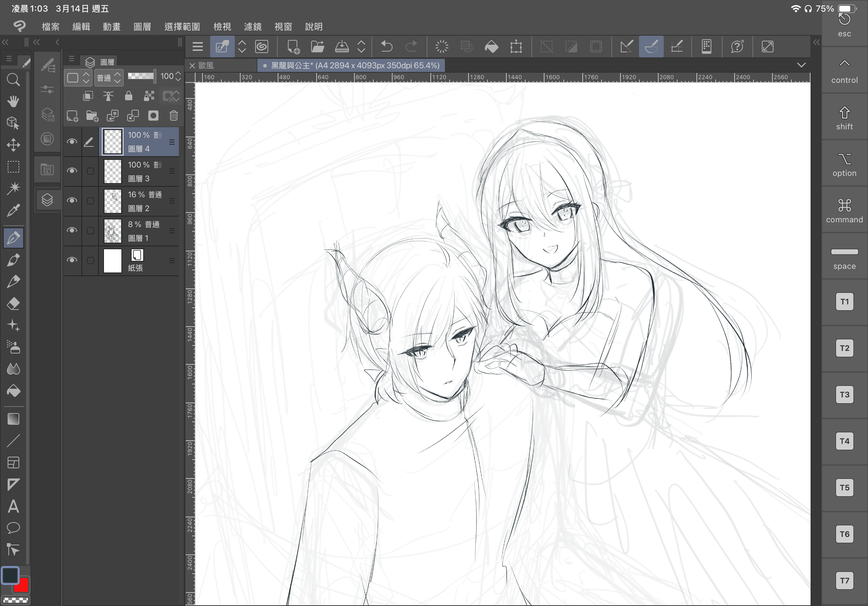868x606 pixels.
Task: Select the Frame border panel tool
Action: pyautogui.click(x=13, y=463)
